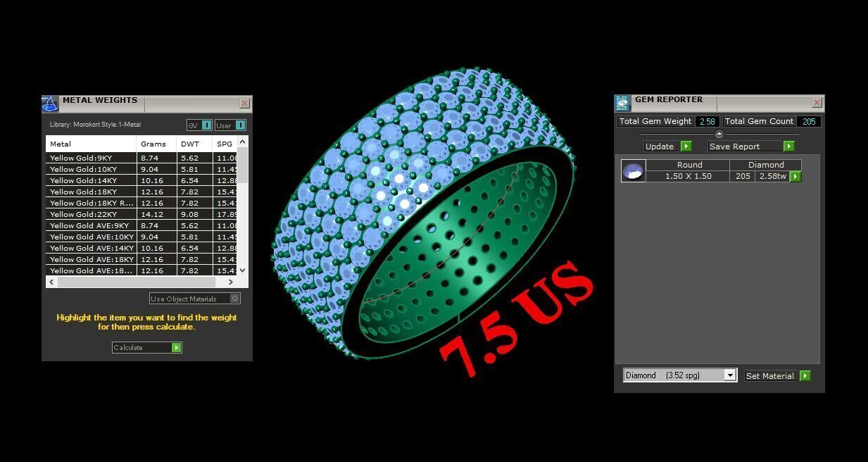Viewport: 868px width, 462px height.
Task: Click the 205 cell in the gem row
Action: [x=743, y=176]
